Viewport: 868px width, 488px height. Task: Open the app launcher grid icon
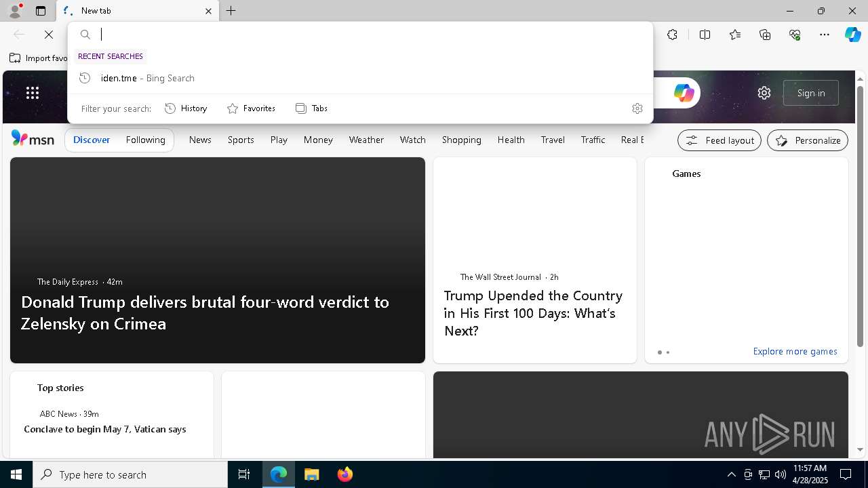click(33, 93)
